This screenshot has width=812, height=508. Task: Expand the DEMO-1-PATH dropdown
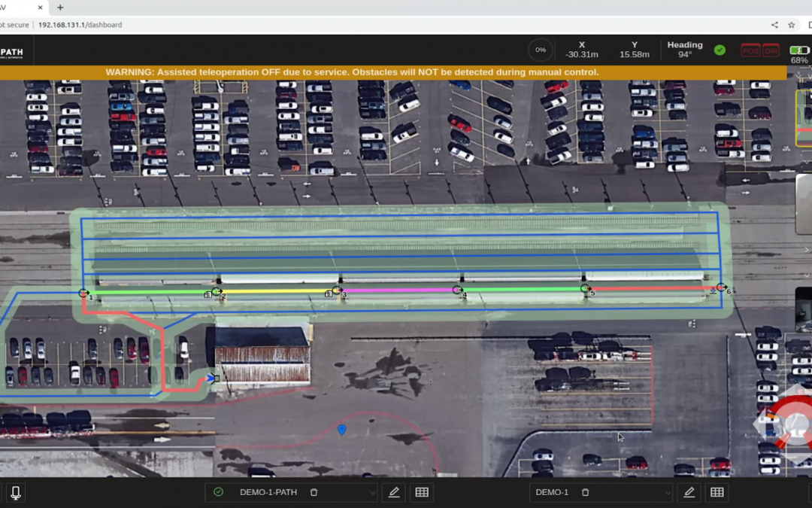[372, 493]
